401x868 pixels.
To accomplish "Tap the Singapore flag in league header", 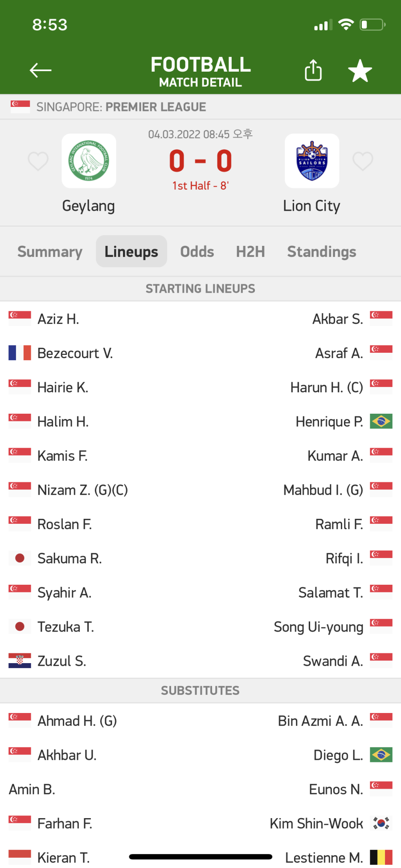I will tap(20, 107).
